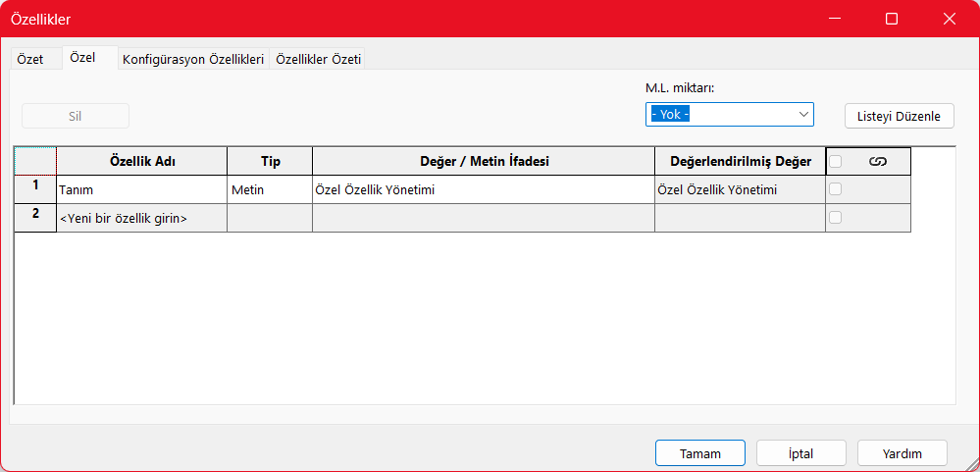
Task: Open the Özellikler Özeti tab
Action: tap(318, 60)
